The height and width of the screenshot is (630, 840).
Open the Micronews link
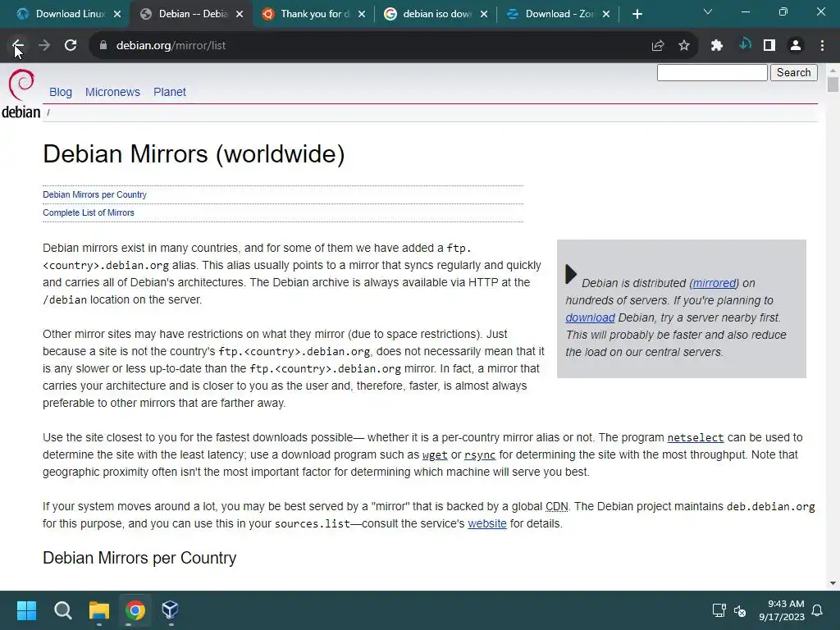click(112, 92)
